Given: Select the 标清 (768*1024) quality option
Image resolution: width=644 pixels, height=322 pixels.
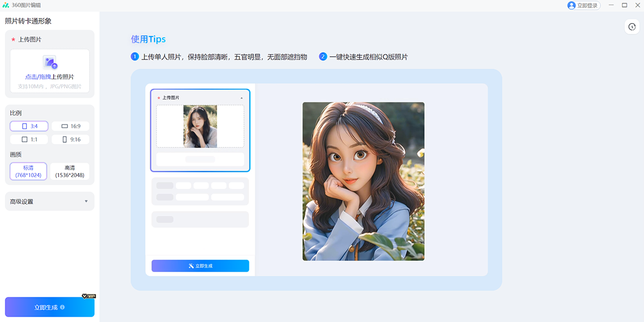Looking at the screenshot, I should click(x=28, y=171).
